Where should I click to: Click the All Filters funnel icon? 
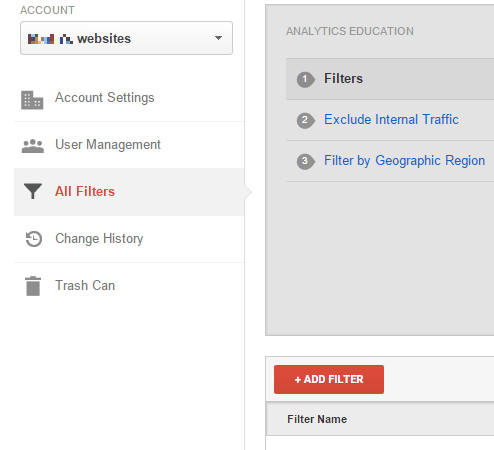[x=33, y=191]
